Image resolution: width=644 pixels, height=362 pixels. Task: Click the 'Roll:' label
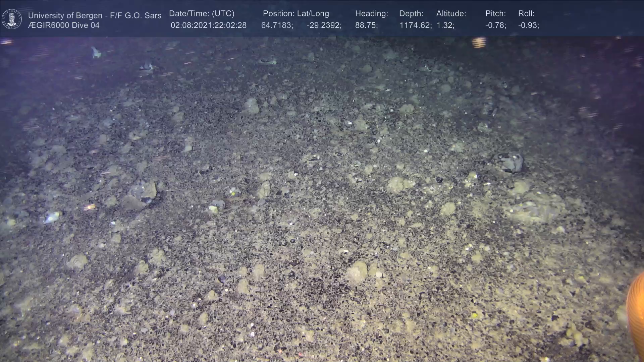pyautogui.click(x=526, y=14)
